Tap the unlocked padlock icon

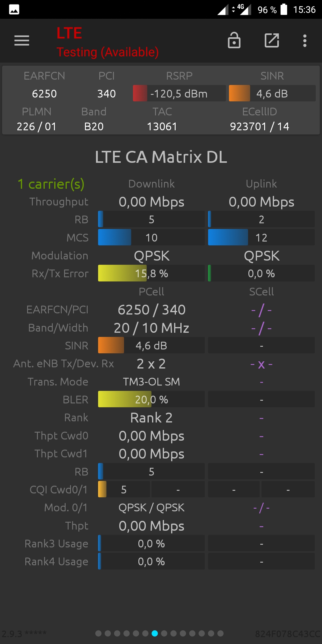pos(234,40)
